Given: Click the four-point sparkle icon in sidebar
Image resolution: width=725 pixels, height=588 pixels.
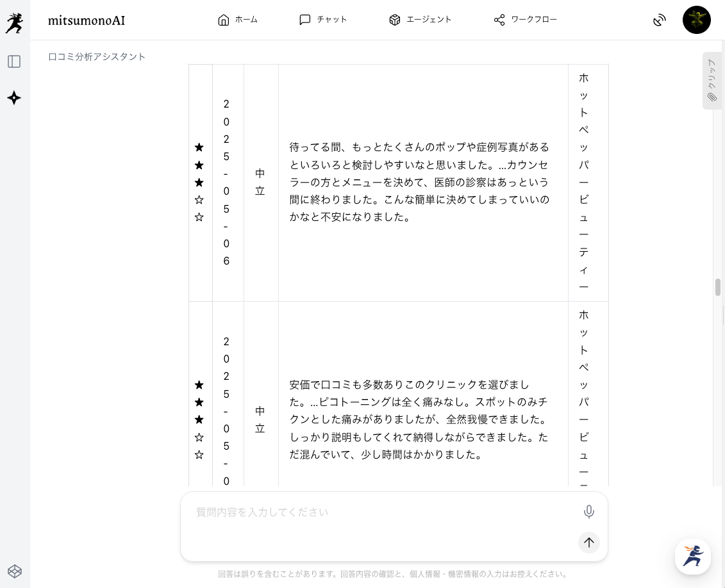Looking at the screenshot, I should 14,98.
